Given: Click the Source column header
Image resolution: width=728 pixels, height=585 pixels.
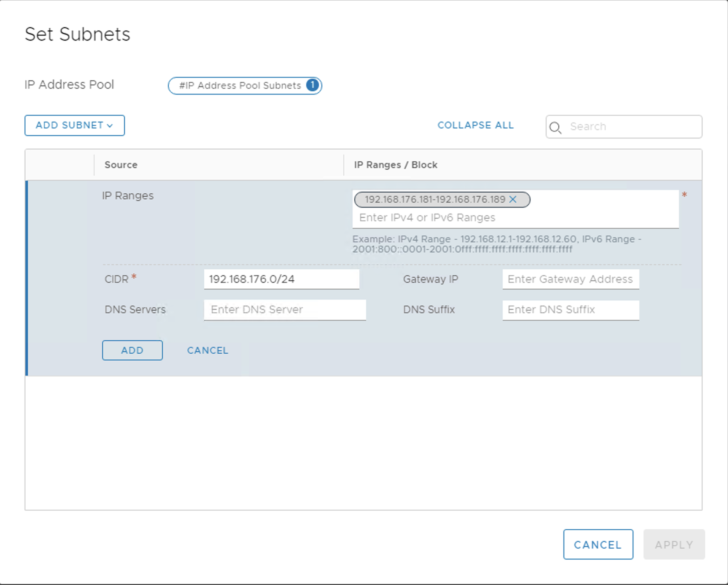Looking at the screenshot, I should (x=121, y=165).
